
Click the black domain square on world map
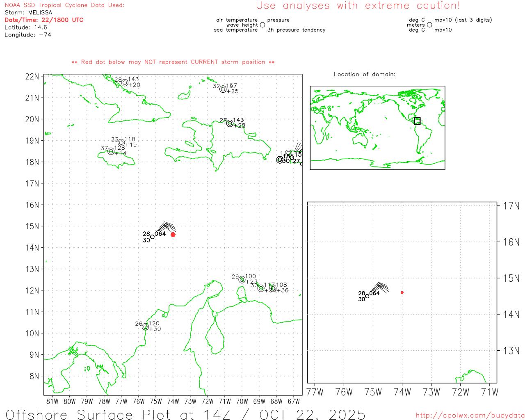coord(417,121)
